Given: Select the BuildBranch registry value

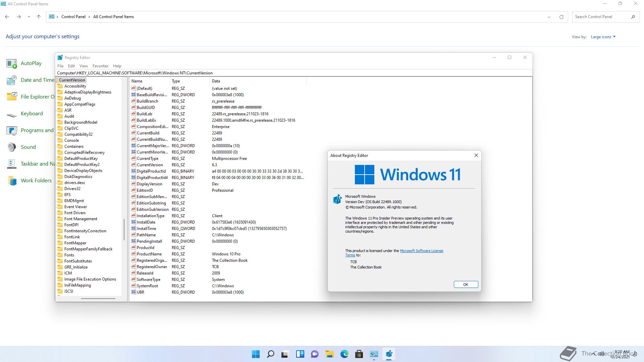Looking at the screenshot, I should pyautogui.click(x=147, y=101).
